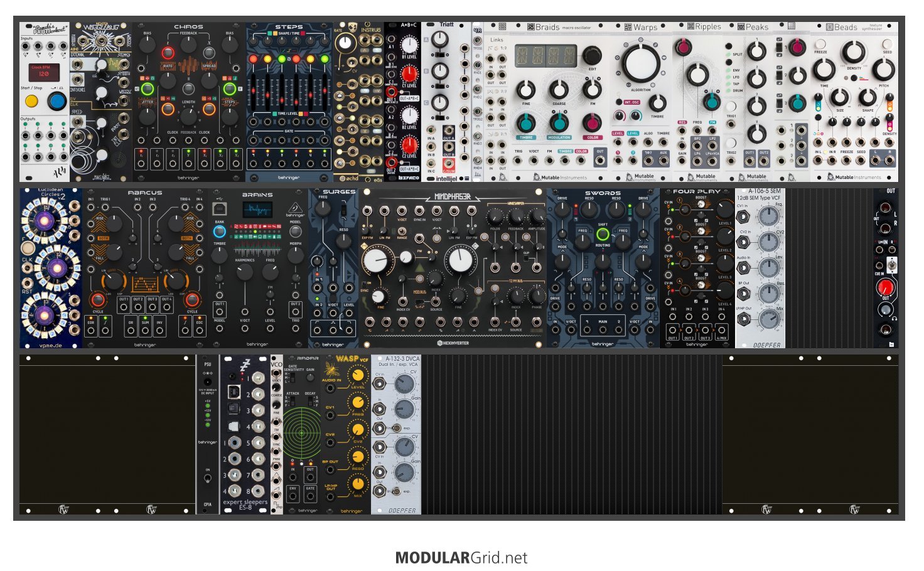The image size is (924, 571).
Task: Click the DOEPFER label on the A-132-3 DVCA
Action: (402, 511)
